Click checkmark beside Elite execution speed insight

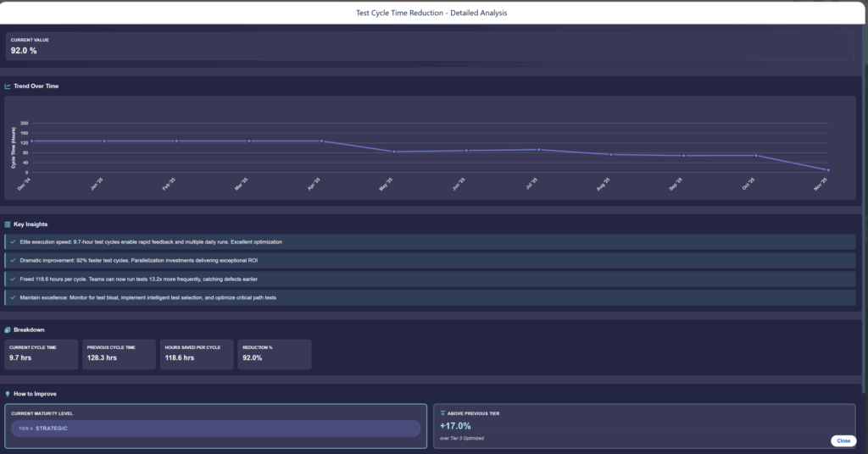click(13, 242)
